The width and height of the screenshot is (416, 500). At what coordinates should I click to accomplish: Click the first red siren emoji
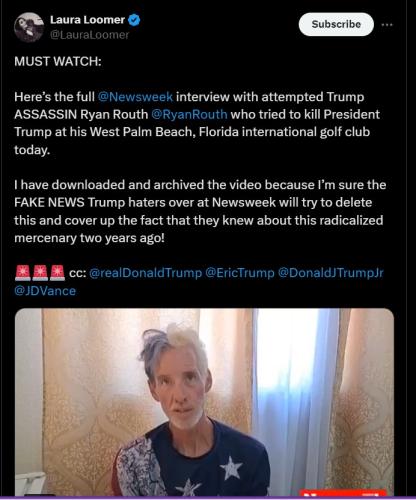23,272
